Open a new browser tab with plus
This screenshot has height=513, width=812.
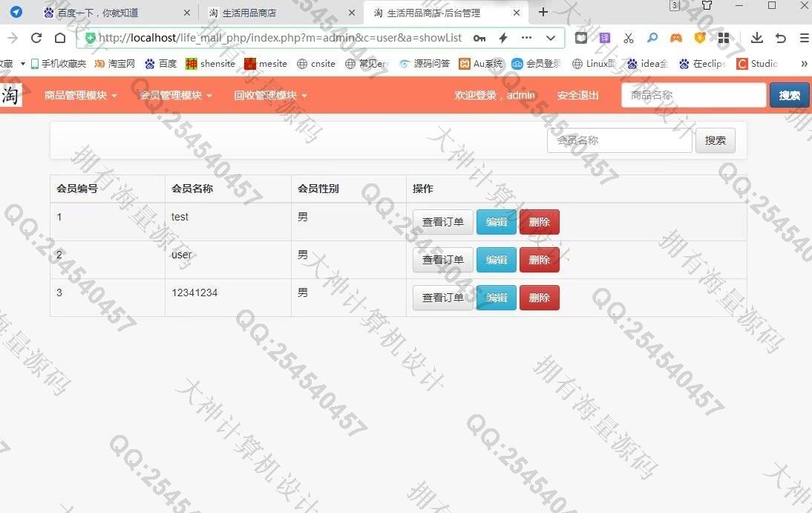click(x=543, y=12)
